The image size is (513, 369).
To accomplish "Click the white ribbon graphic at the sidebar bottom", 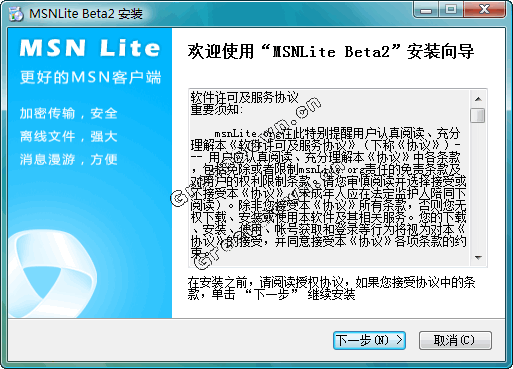I will 53,274.
